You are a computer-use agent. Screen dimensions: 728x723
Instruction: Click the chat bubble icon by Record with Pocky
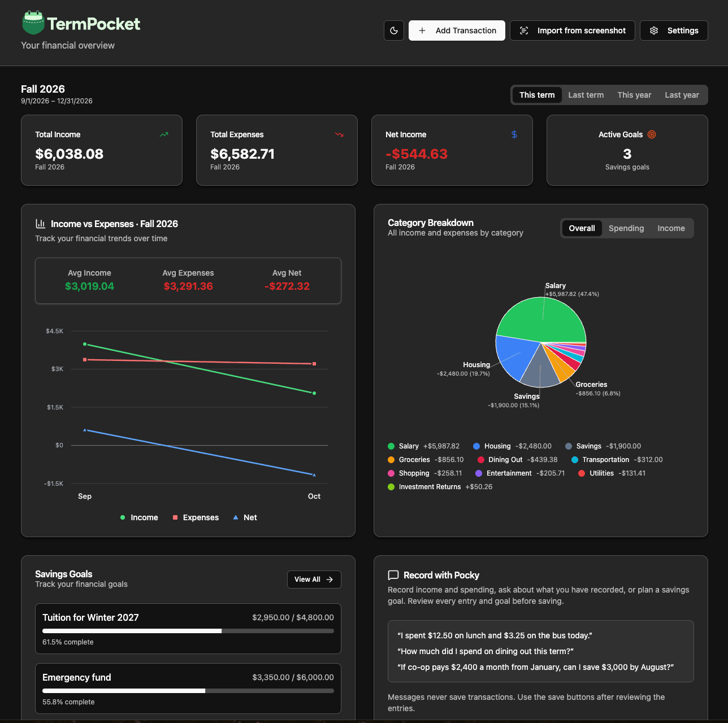[x=393, y=575]
